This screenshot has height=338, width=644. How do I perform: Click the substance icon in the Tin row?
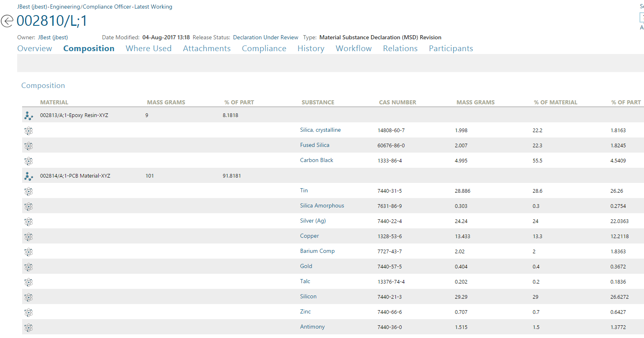28,192
